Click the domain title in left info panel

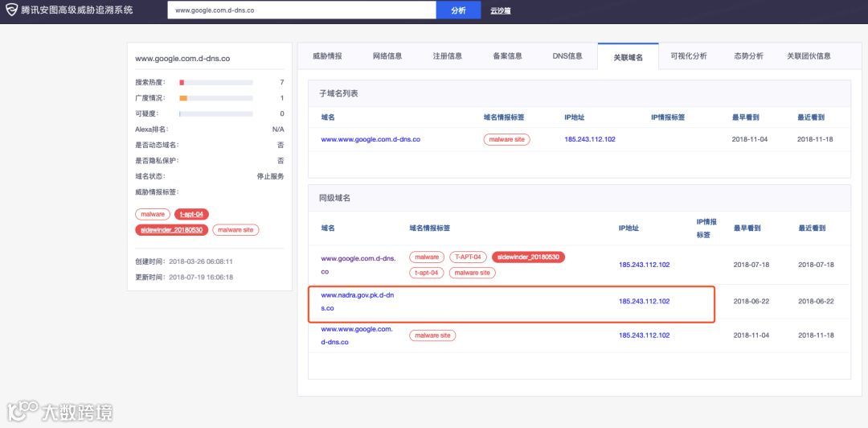tap(182, 58)
